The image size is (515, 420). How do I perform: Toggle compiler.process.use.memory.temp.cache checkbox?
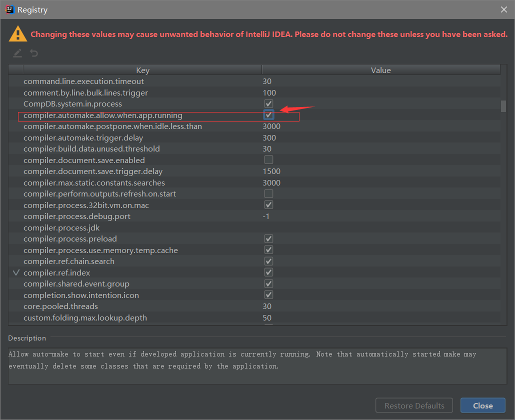(x=268, y=250)
